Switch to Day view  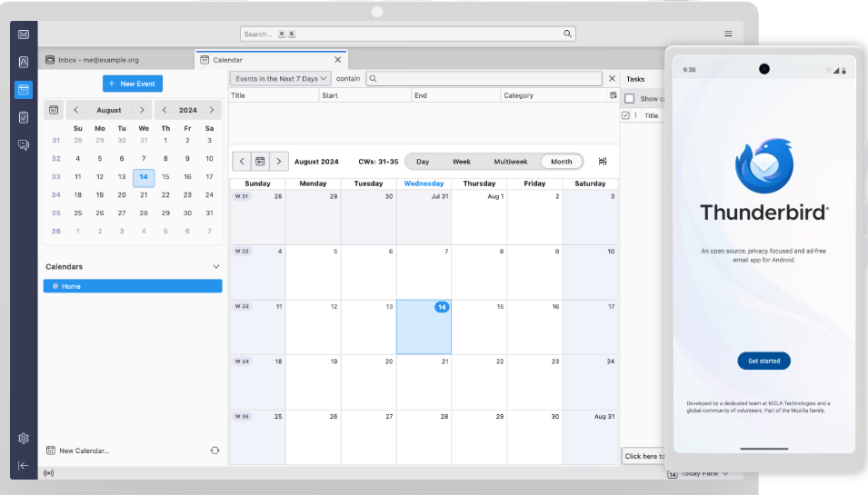[423, 162]
